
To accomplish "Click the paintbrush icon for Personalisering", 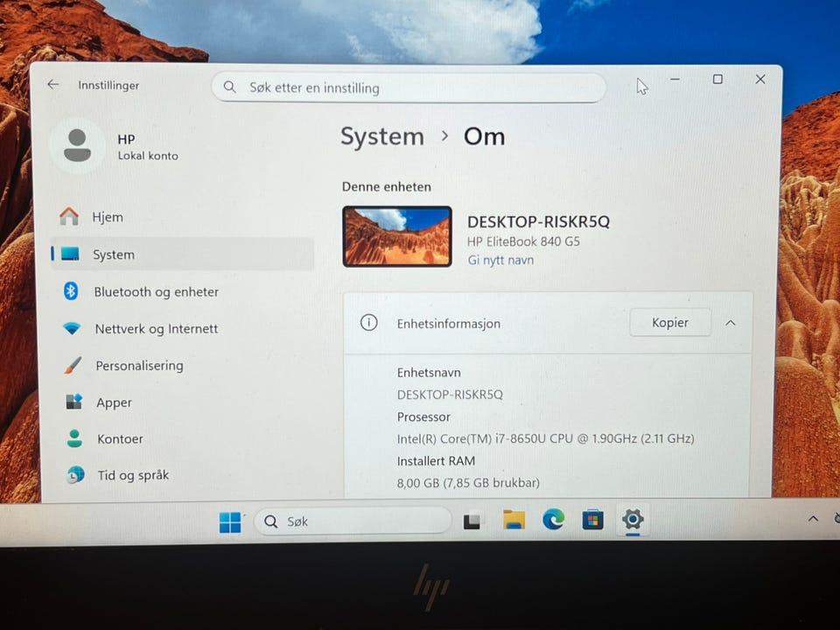I will [73, 365].
